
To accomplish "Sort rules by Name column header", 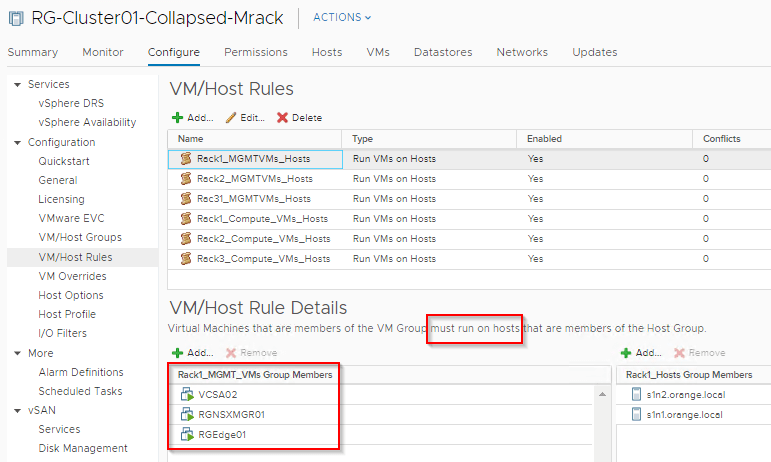I will point(255,139).
